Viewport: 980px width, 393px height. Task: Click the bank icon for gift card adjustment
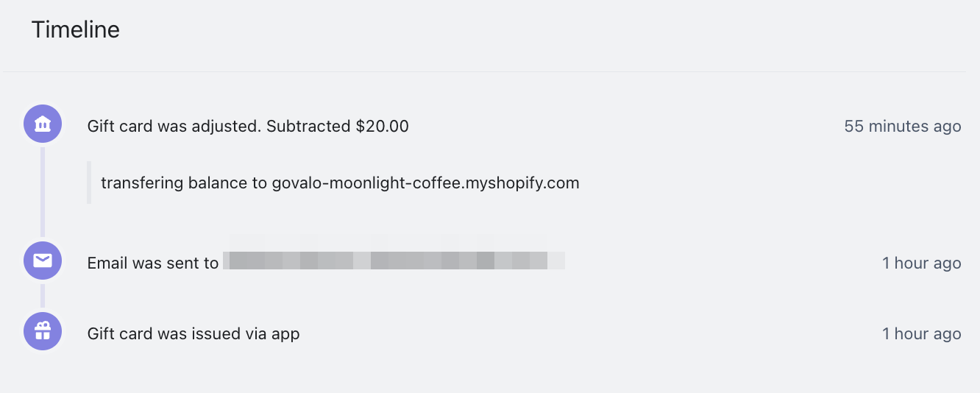pos(43,124)
